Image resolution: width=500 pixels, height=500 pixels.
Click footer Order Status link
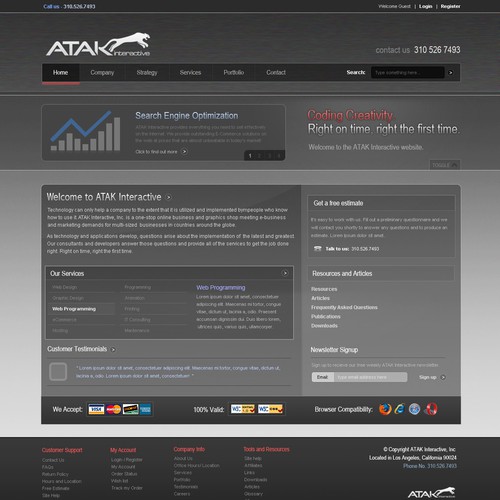point(124,474)
